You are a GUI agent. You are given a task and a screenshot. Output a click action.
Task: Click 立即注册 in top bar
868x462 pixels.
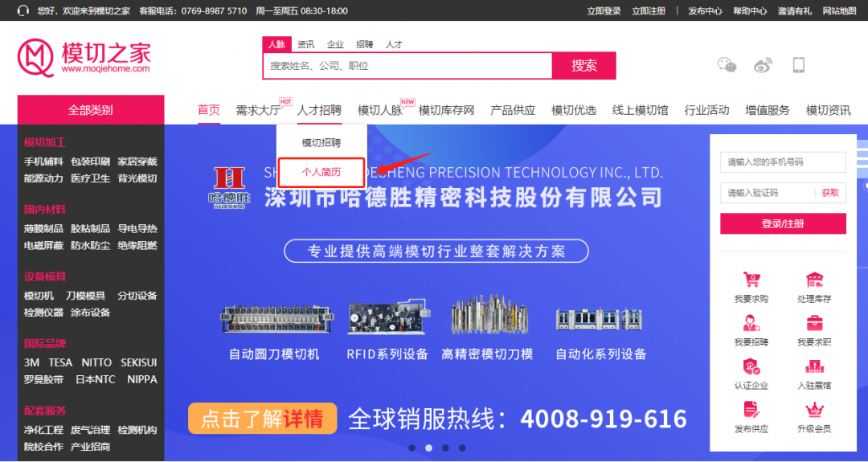[x=649, y=10]
